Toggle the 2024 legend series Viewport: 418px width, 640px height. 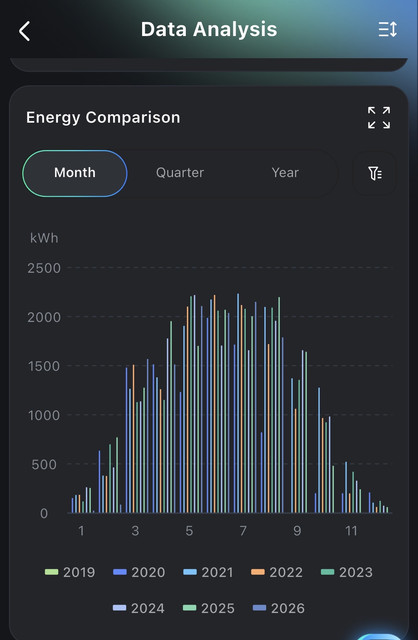tap(139, 608)
